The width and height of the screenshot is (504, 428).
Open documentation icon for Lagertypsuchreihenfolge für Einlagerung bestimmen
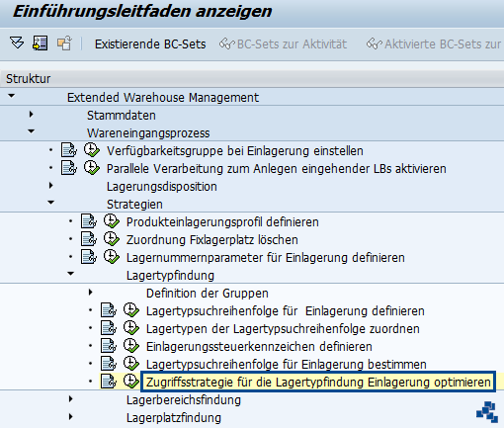click(x=109, y=364)
